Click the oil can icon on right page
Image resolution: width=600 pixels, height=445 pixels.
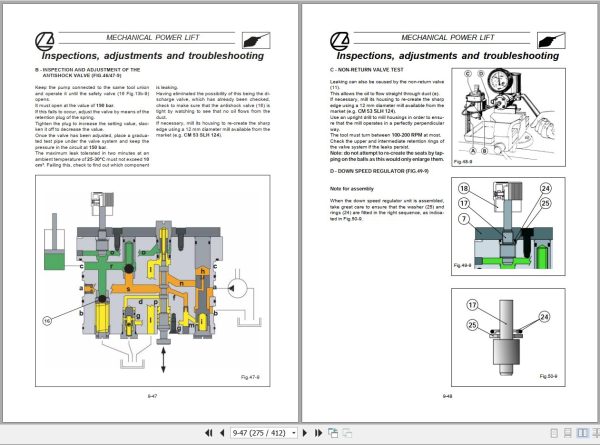[x=551, y=40]
